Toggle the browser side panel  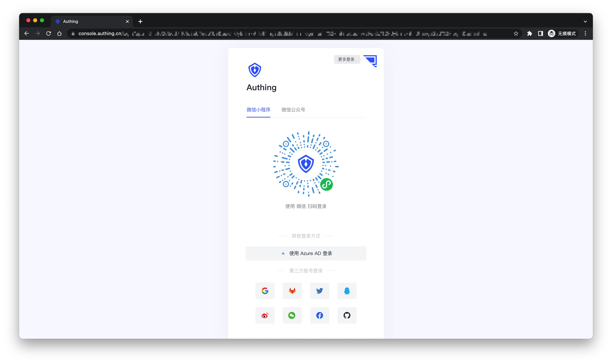pos(540,34)
